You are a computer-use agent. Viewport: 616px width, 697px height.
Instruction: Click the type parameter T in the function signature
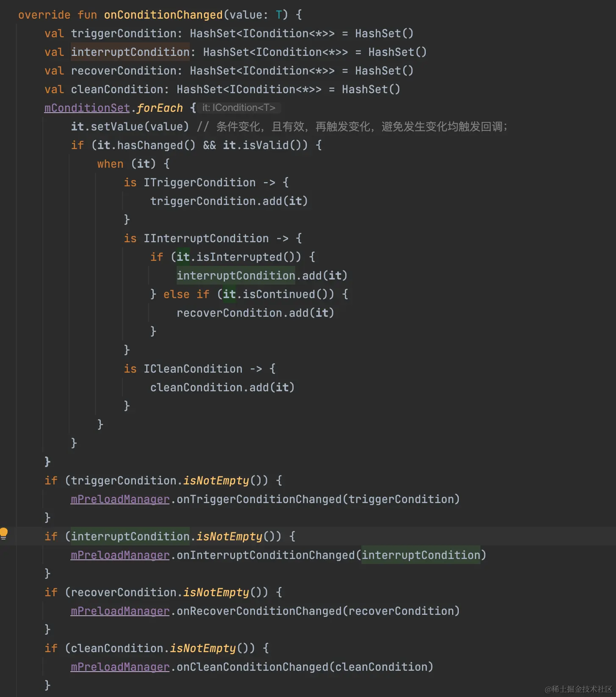[x=279, y=15]
